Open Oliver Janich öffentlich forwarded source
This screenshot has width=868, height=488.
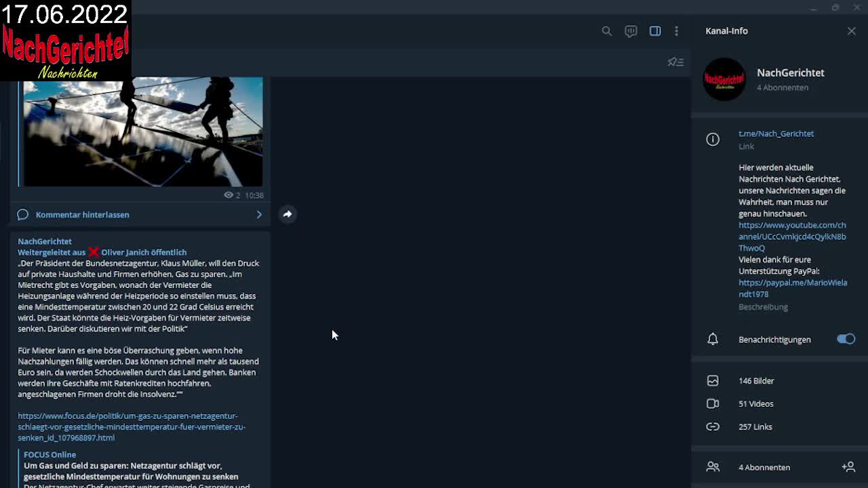tap(144, 252)
